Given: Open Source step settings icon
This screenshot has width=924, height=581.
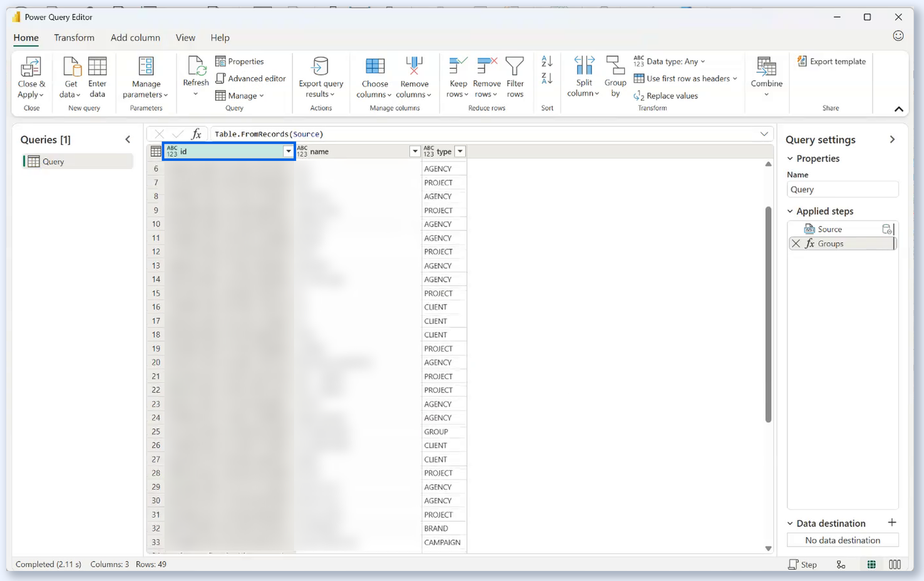Looking at the screenshot, I should (x=887, y=229).
